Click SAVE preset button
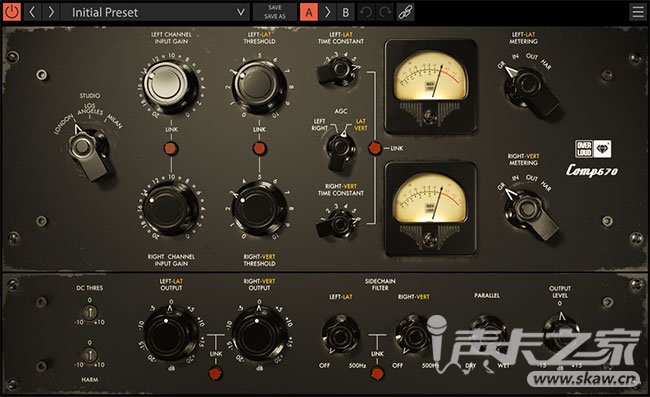Image resolution: width=650 pixels, height=397 pixels. pyautogui.click(x=274, y=7)
